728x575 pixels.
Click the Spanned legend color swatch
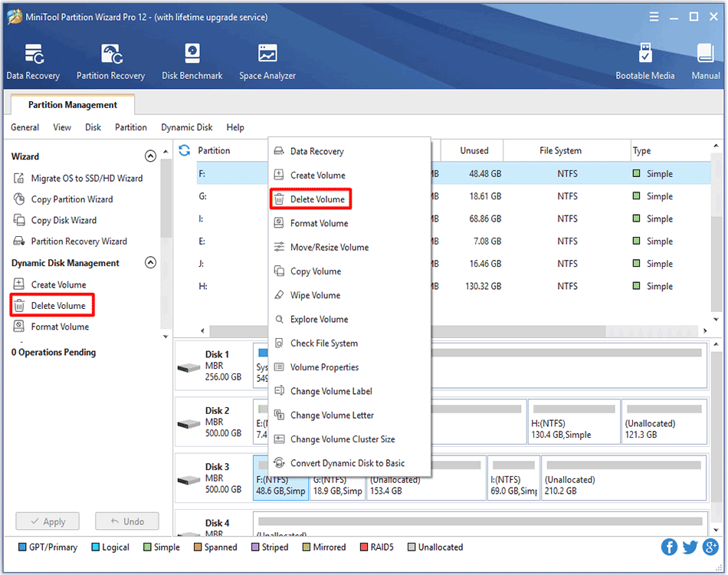click(x=197, y=547)
